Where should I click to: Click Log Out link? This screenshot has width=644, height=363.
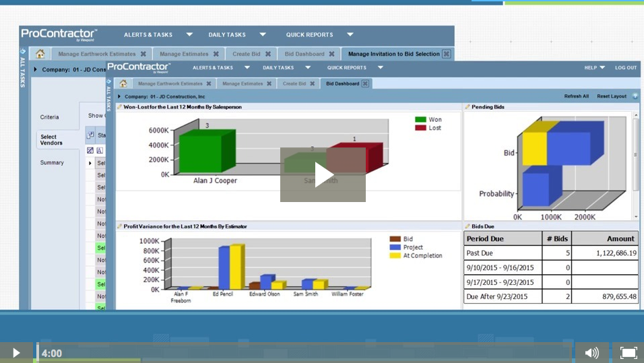coord(626,67)
